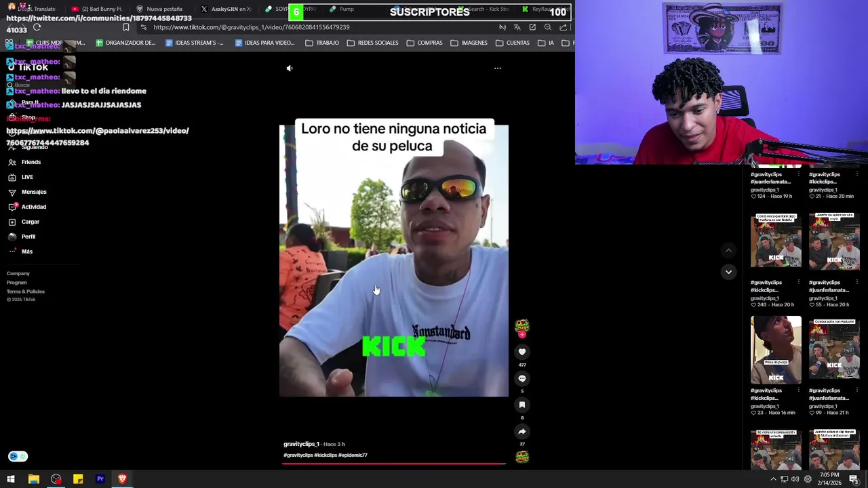Click the share page icon in address bar

[564, 27]
